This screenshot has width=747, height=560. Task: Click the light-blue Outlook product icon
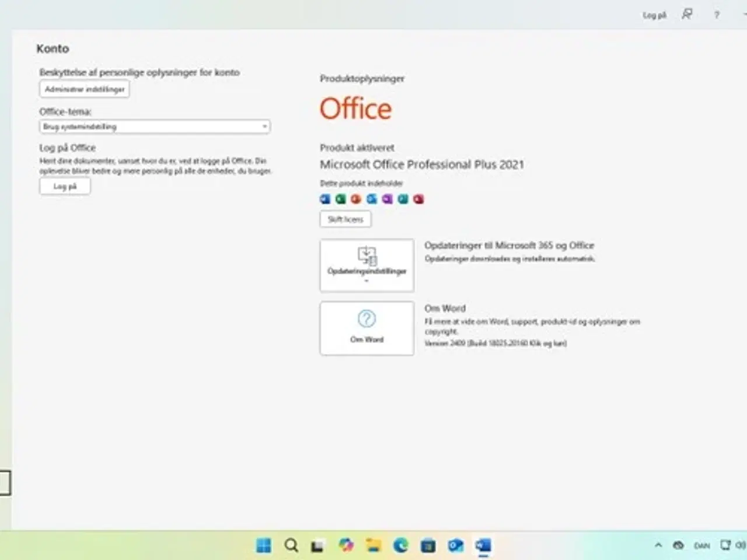[372, 199]
